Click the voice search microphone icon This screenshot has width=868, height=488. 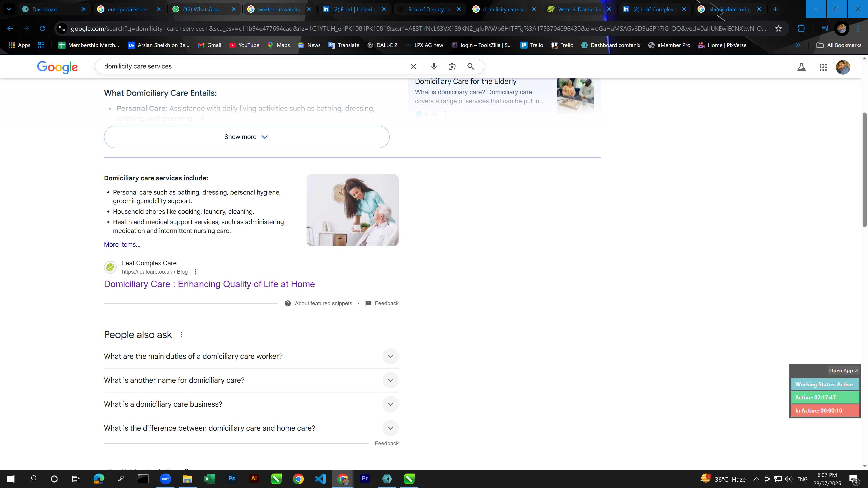pos(434,66)
